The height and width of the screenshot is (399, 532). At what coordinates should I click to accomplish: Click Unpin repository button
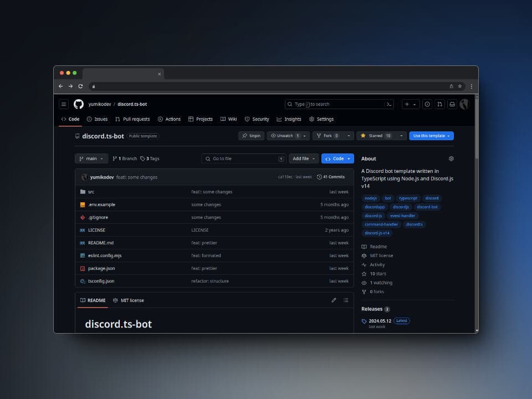[251, 136]
